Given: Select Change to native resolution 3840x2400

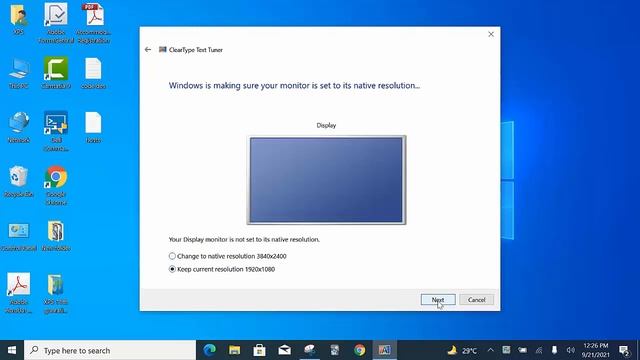Looking at the screenshot, I should coord(227,256).
